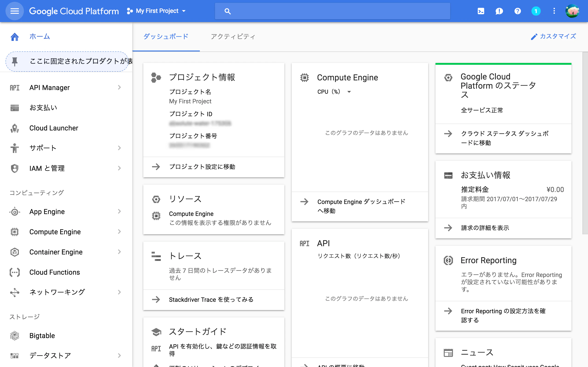Open Cloud Functions from the sidebar

pyautogui.click(x=54, y=272)
